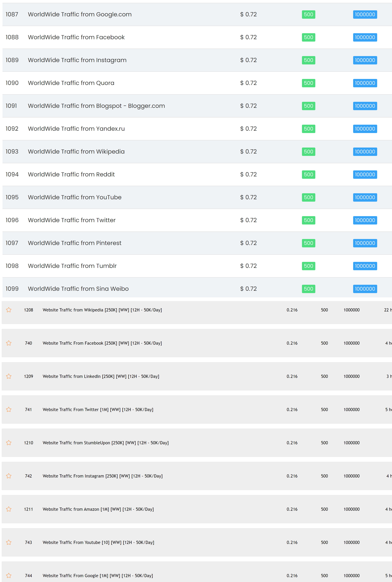Click service ID 1087
Image resolution: width=392 pixels, height=582 pixels.
12,15
